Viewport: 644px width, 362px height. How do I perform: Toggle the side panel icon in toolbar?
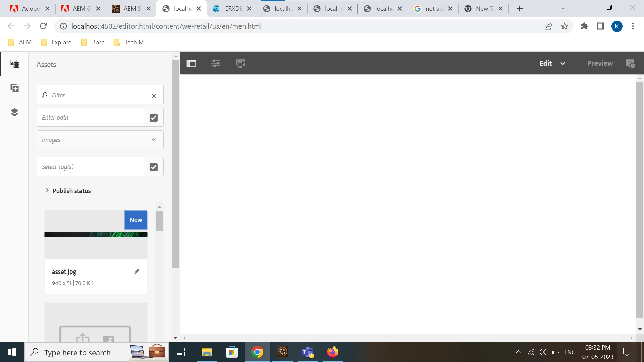[191, 63]
